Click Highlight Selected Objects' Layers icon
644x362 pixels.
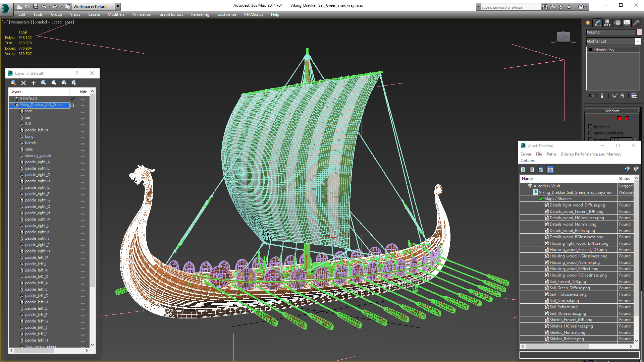pos(54,83)
